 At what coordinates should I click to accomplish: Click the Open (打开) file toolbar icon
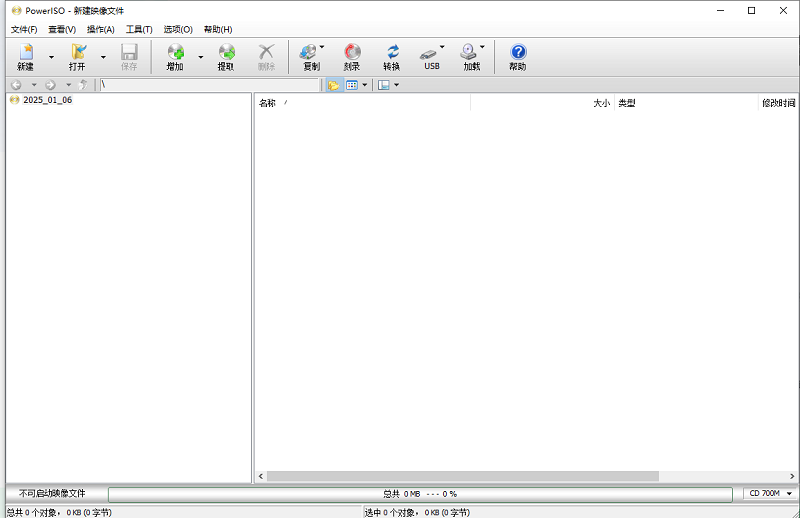tap(77, 57)
